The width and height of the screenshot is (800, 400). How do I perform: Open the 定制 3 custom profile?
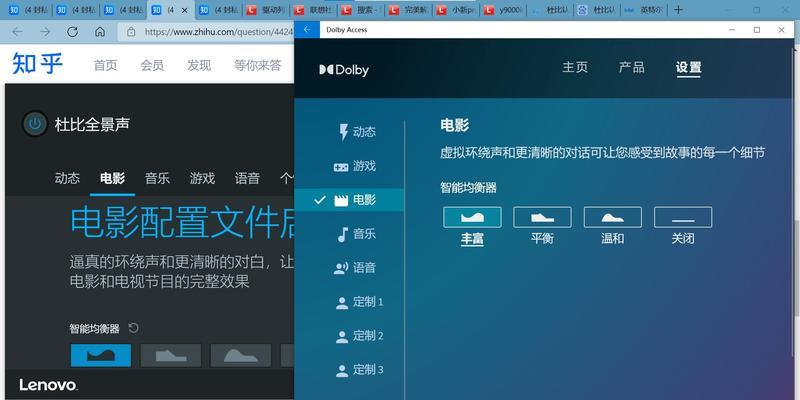[359, 369]
